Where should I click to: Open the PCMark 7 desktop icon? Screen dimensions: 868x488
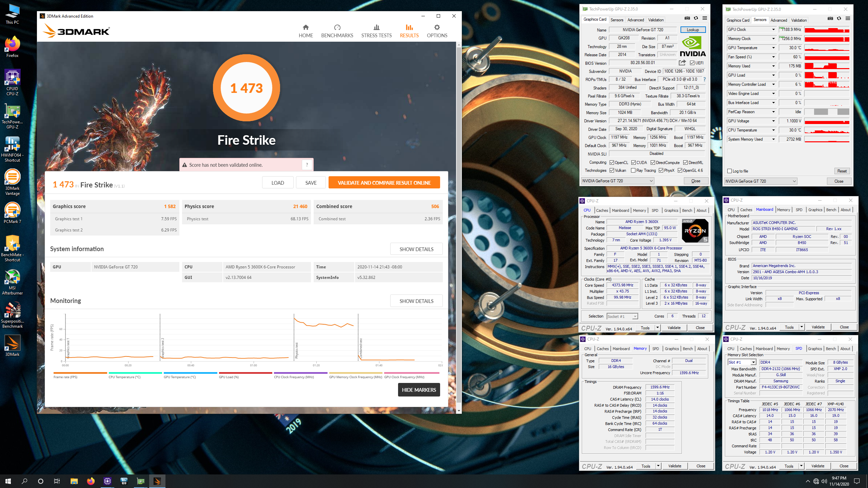coord(13,213)
